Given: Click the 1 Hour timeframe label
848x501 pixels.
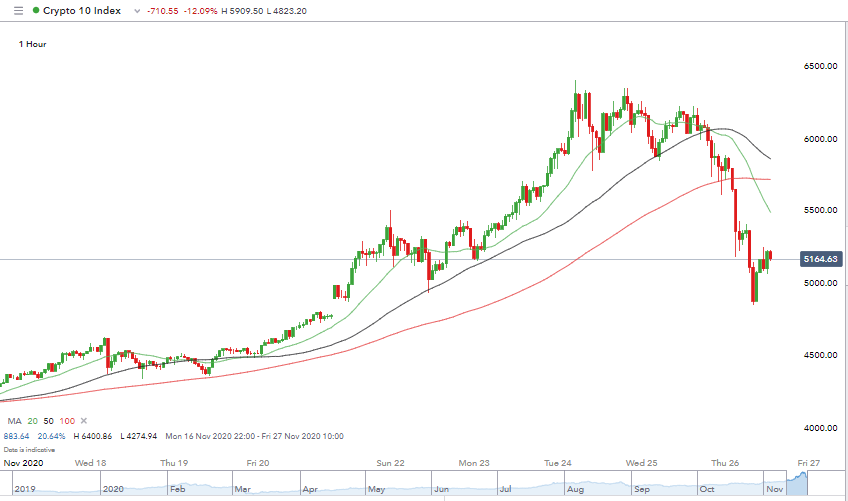Looking at the screenshot, I should pos(32,44).
